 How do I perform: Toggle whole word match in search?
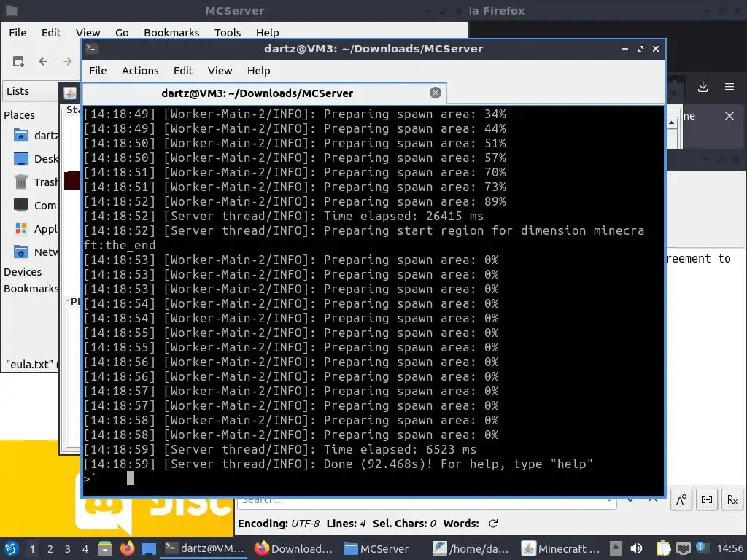(x=706, y=499)
